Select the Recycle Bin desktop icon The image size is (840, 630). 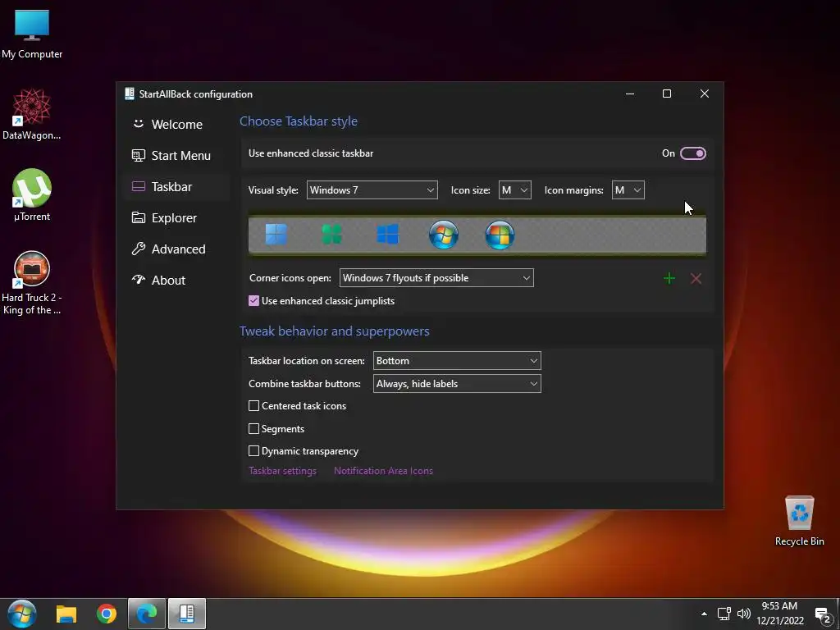pos(799,521)
